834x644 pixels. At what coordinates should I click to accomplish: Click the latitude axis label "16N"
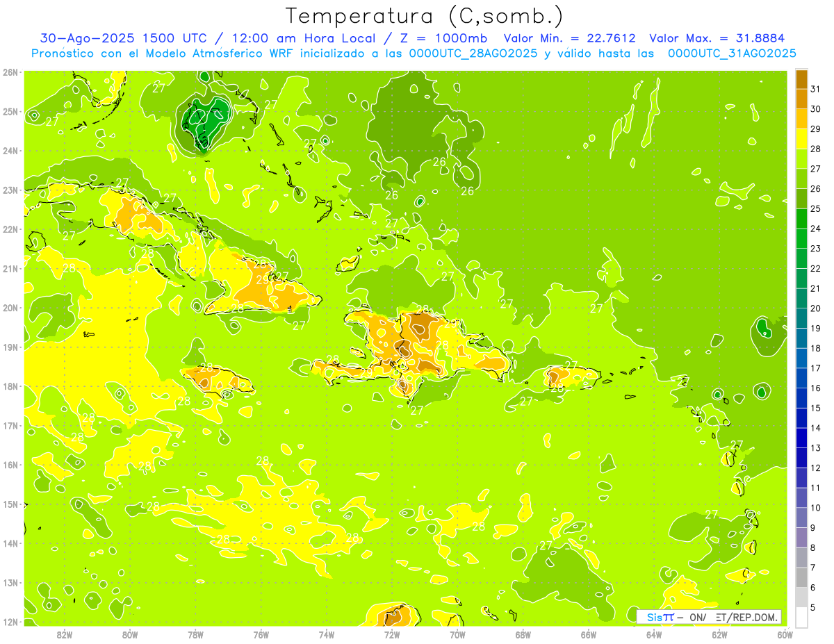[x=10, y=465]
